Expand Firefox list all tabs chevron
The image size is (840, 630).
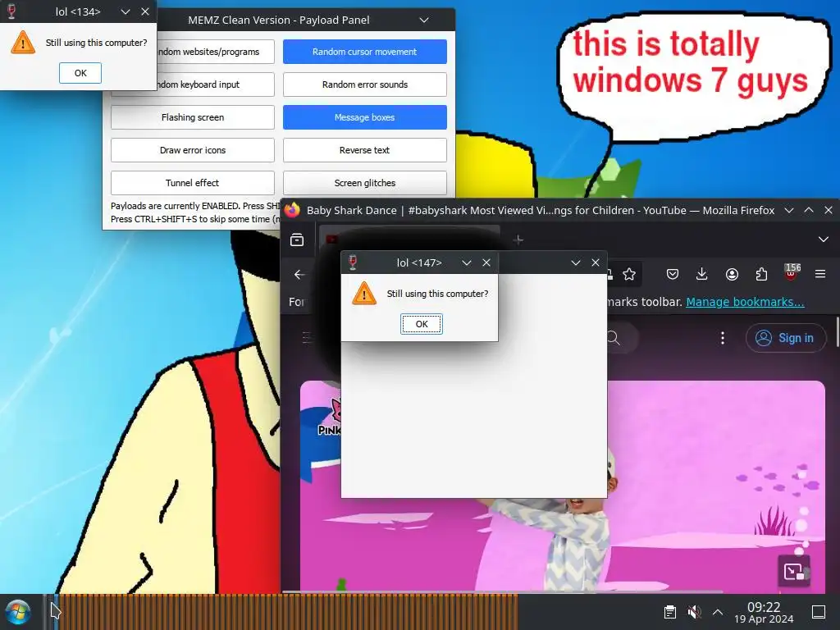824,240
